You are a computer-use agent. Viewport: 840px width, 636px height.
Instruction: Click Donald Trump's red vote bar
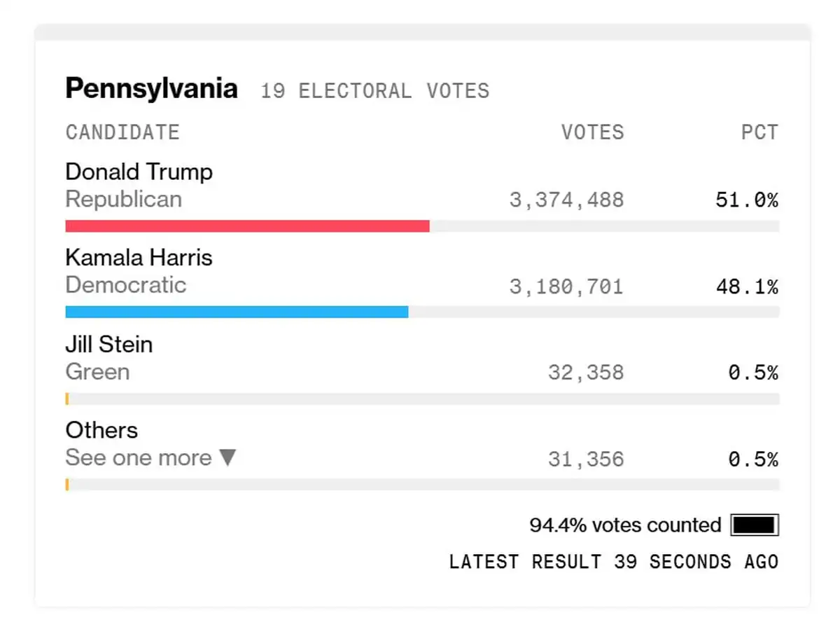247,226
